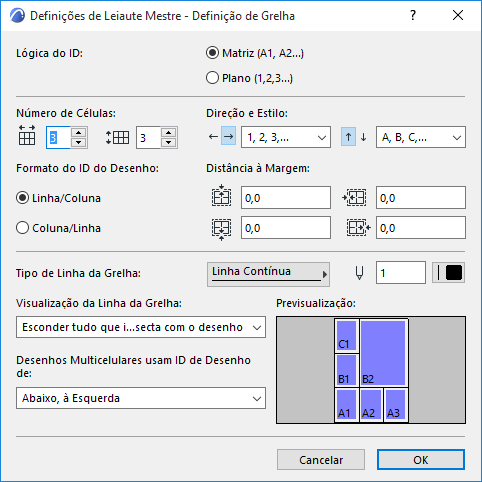Select right-to-left column direction arrow

click(213, 137)
